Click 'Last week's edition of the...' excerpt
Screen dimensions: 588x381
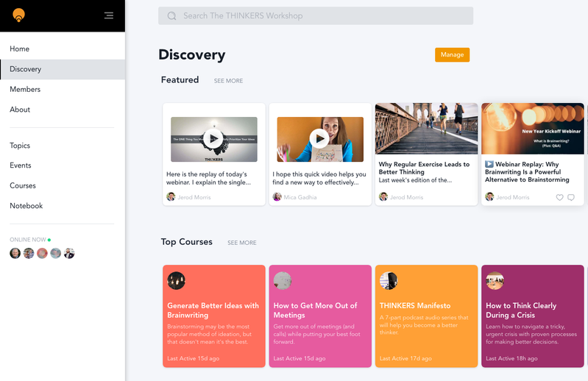(x=415, y=180)
